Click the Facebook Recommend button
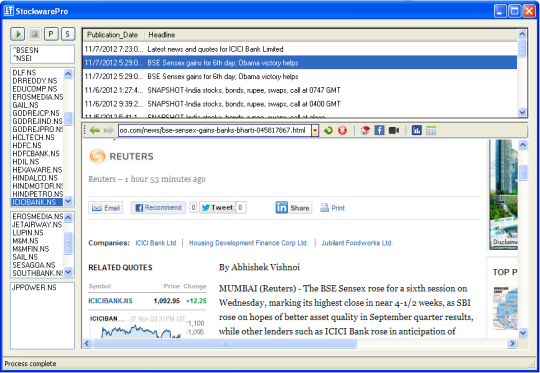The width and height of the screenshot is (540, 373). coord(158,208)
